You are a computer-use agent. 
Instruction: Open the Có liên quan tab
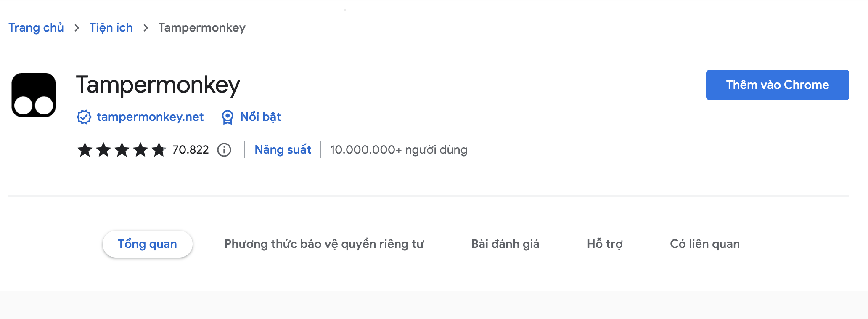[x=705, y=244]
